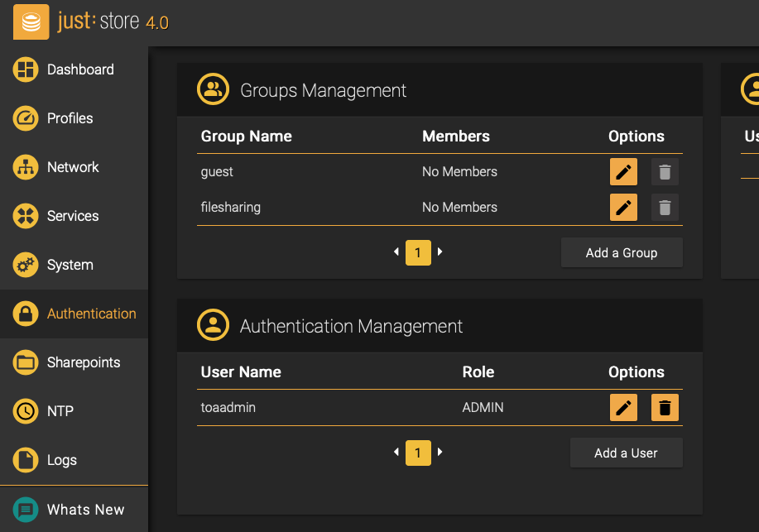This screenshot has height=532, width=759.
Task: Click the Authentication padlock icon
Action: pyautogui.click(x=26, y=314)
